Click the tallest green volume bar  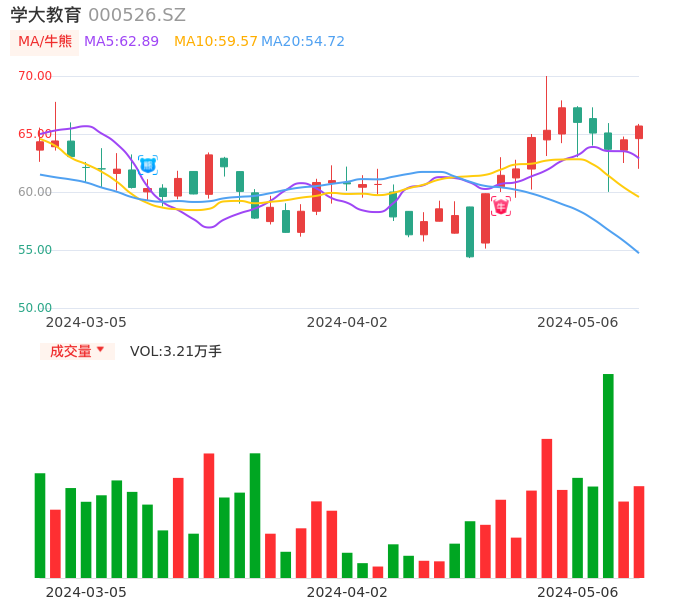pos(608,475)
